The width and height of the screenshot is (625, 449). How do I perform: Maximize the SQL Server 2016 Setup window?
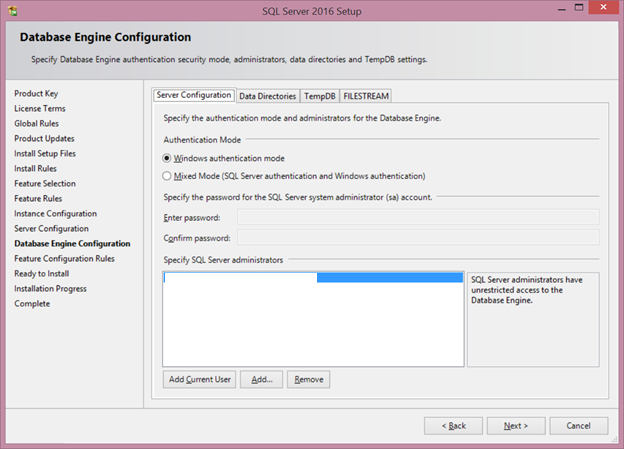pos(579,8)
